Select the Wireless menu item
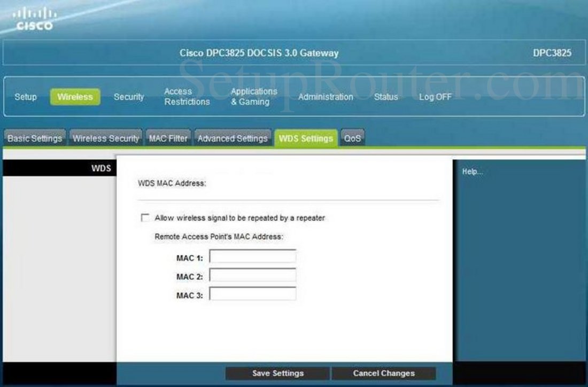This screenshot has height=387, width=588. click(x=75, y=97)
